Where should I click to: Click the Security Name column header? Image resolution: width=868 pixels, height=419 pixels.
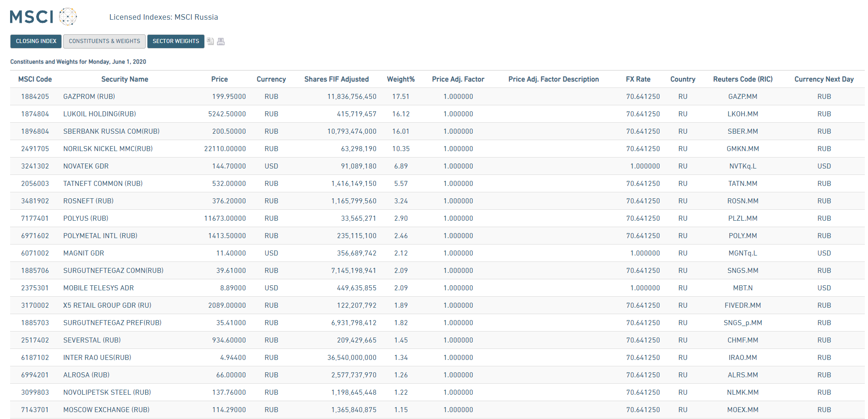pos(125,79)
